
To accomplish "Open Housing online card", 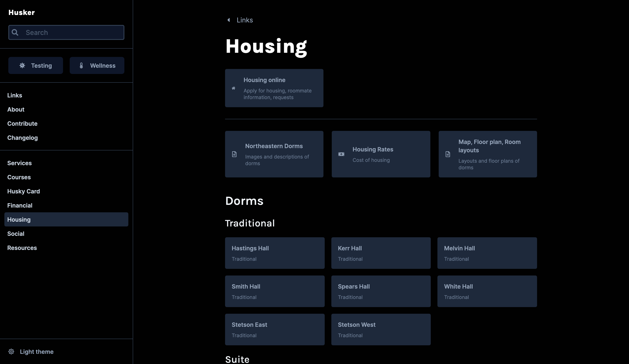I will pos(274,88).
